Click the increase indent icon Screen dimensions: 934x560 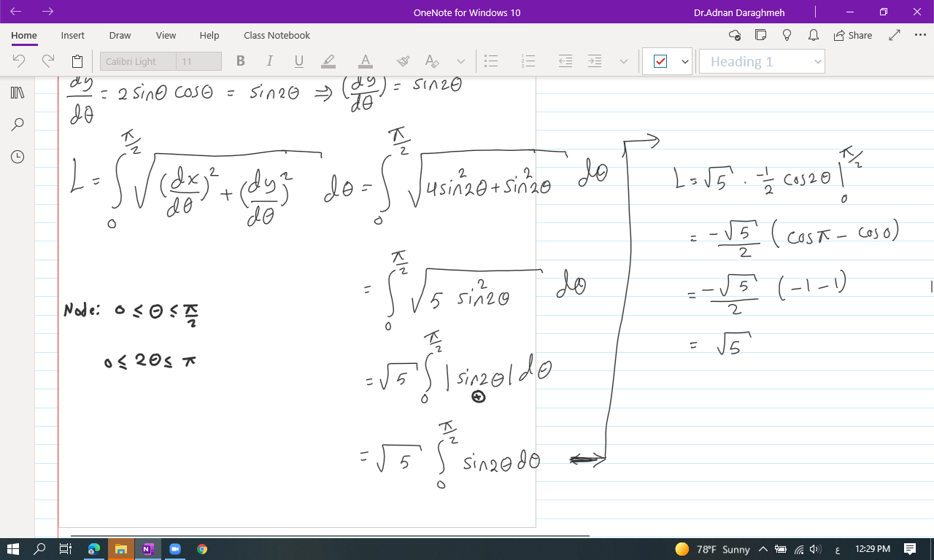[595, 61]
